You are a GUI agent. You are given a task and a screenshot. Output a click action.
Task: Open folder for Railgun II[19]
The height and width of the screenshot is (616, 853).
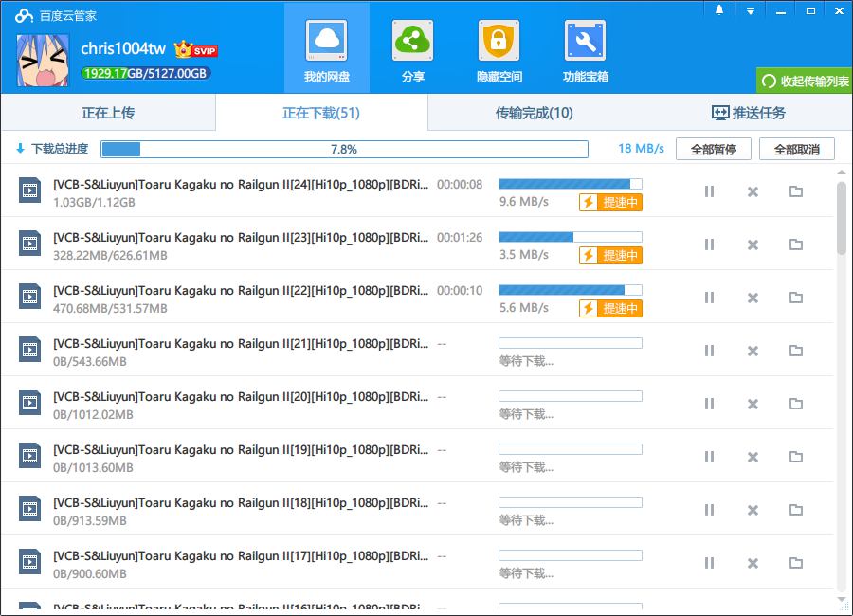point(796,457)
